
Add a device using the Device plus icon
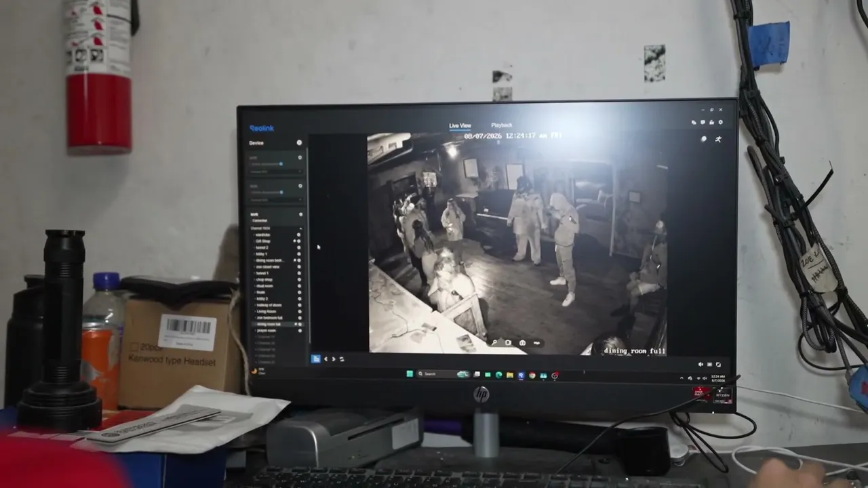tap(299, 143)
